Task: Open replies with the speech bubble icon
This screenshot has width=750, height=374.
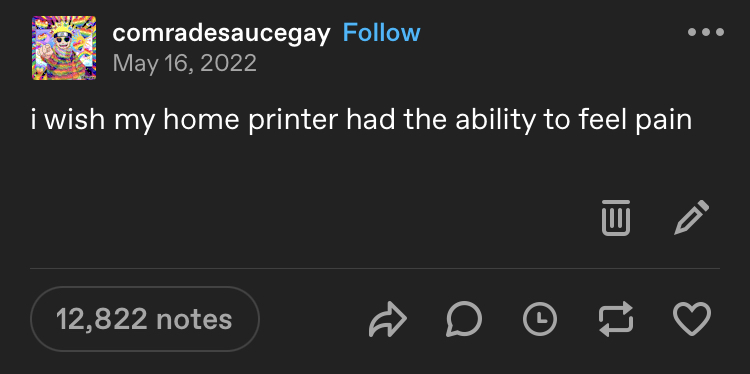Action: pyautogui.click(x=464, y=319)
